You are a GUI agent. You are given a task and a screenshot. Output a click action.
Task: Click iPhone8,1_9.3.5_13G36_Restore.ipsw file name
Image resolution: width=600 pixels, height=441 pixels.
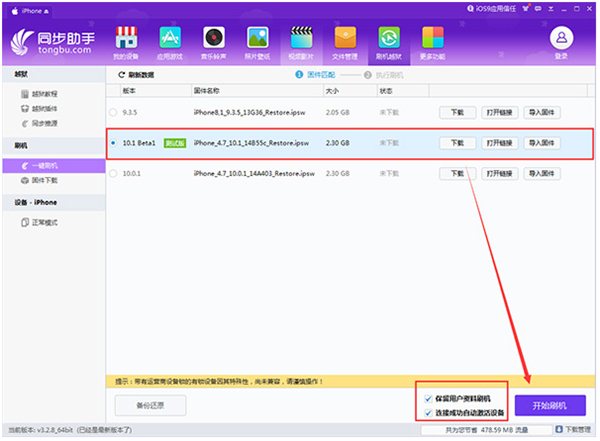tap(249, 112)
